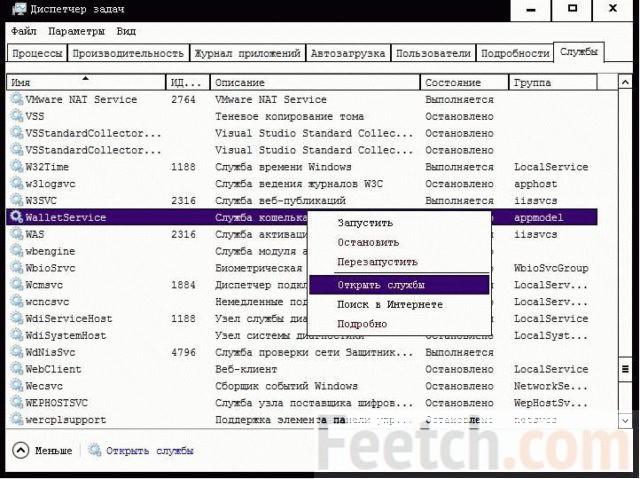Select the first VSStandardCollector service row

[x=302, y=133]
